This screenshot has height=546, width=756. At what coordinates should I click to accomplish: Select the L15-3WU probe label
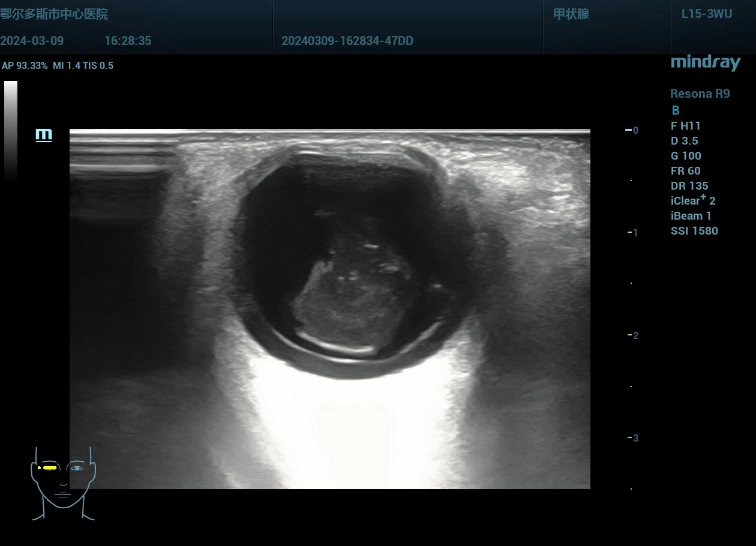click(706, 14)
